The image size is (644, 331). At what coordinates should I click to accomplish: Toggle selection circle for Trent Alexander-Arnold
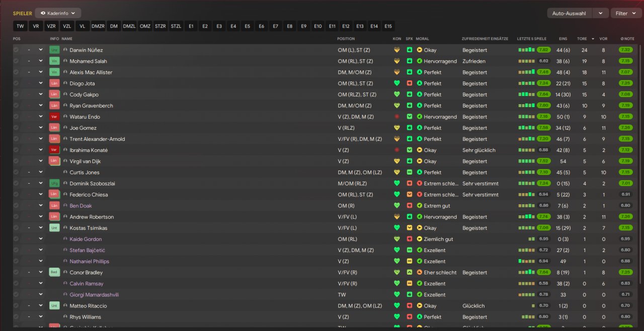coord(16,139)
